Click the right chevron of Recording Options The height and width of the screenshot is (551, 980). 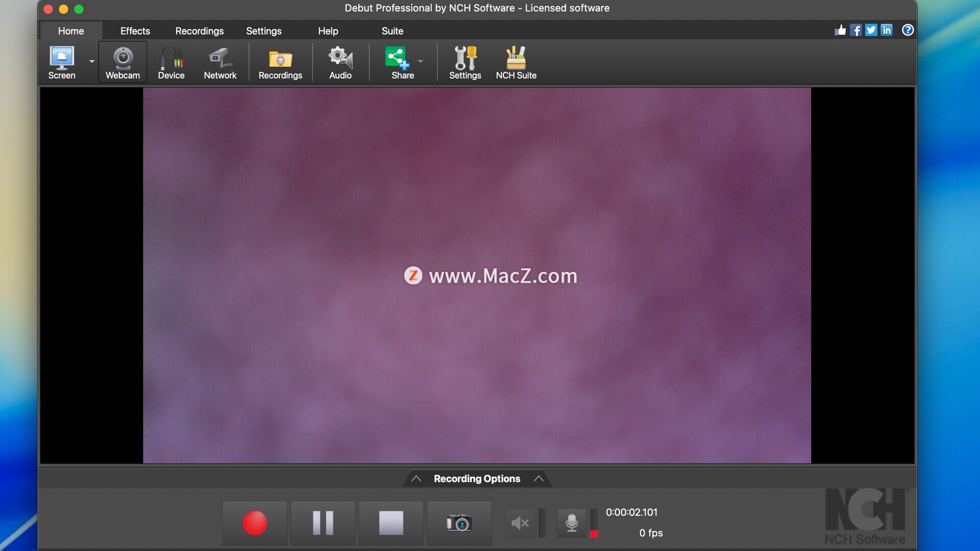538,479
